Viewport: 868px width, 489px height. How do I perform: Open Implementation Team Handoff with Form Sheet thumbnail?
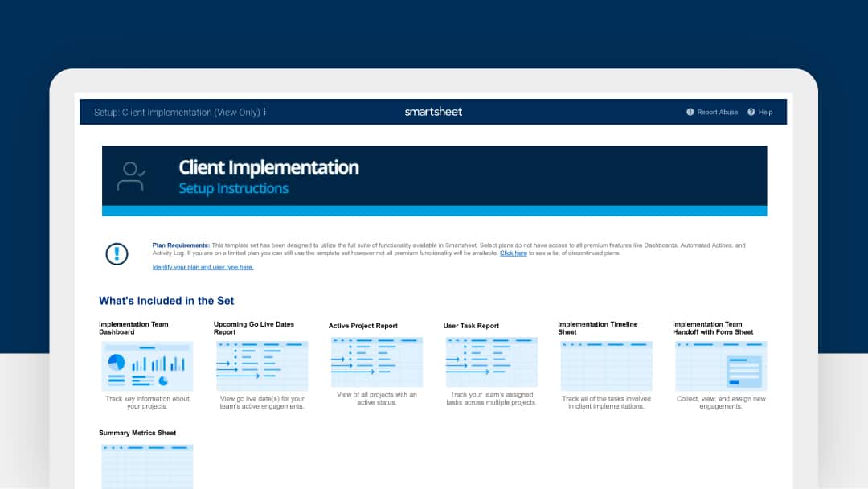point(721,366)
